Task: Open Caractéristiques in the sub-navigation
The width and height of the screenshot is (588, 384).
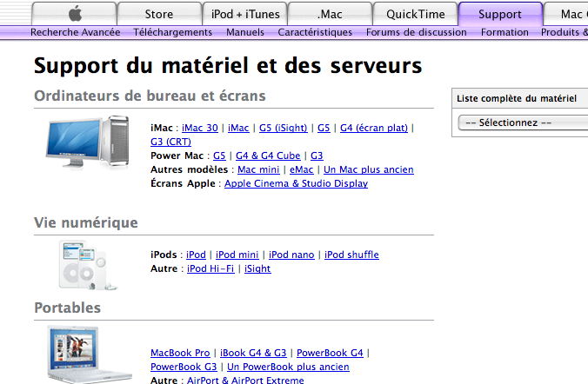Action: (x=315, y=32)
